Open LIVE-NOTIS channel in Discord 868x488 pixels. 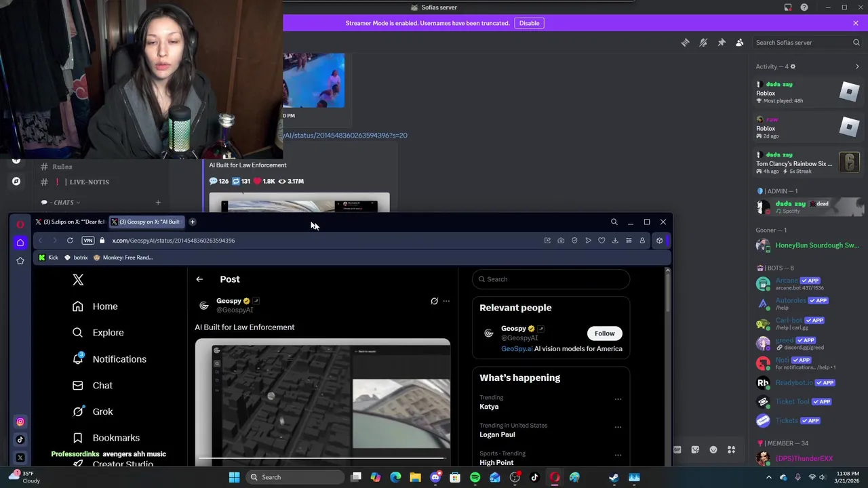tap(89, 182)
